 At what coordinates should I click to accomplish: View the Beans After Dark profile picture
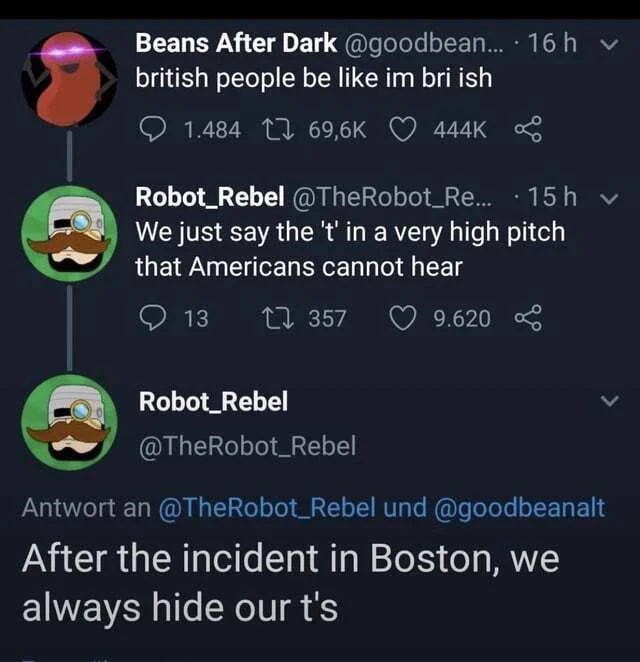(x=70, y=79)
